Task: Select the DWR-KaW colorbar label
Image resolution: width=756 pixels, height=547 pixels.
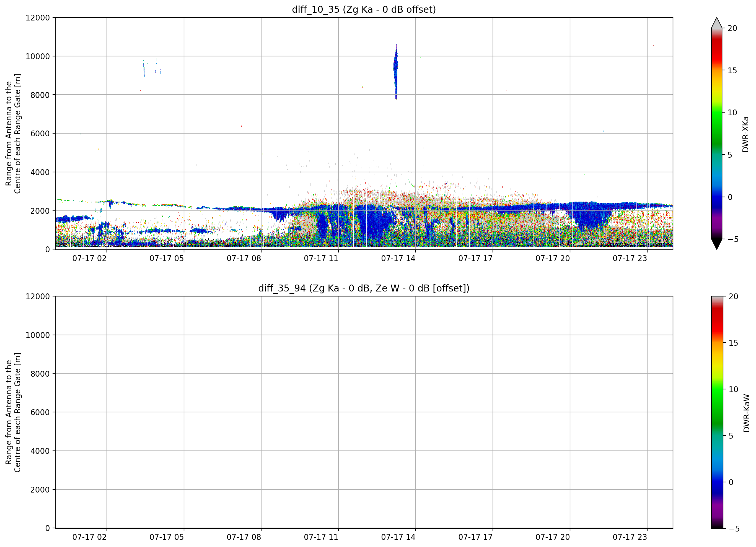Action: tap(747, 413)
